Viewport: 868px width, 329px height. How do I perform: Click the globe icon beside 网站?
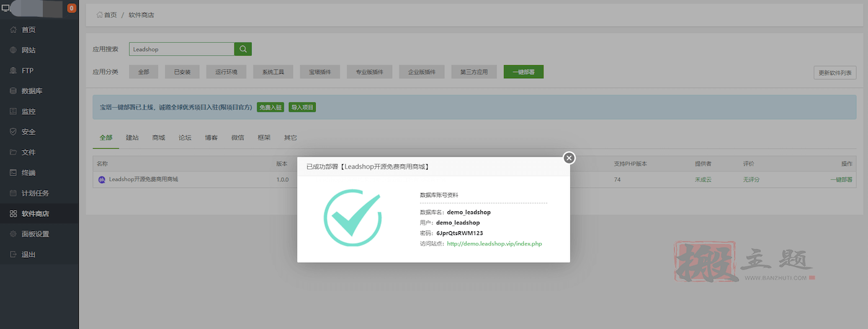click(14, 50)
